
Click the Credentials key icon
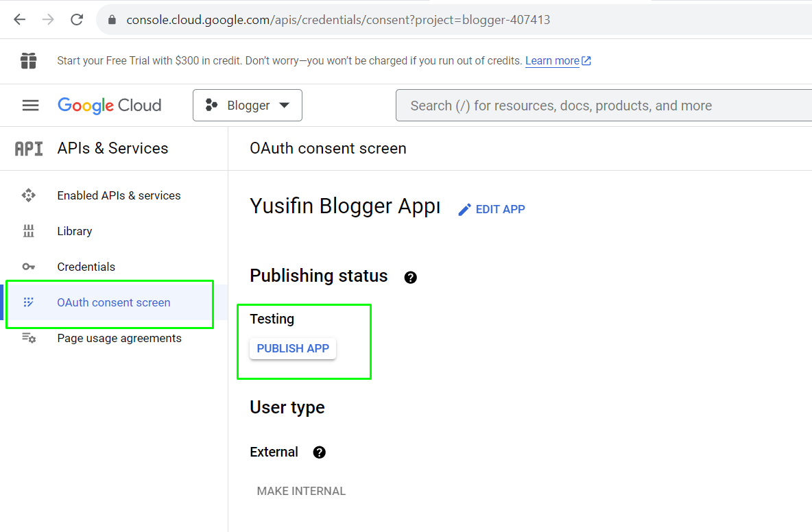pyautogui.click(x=29, y=267)
